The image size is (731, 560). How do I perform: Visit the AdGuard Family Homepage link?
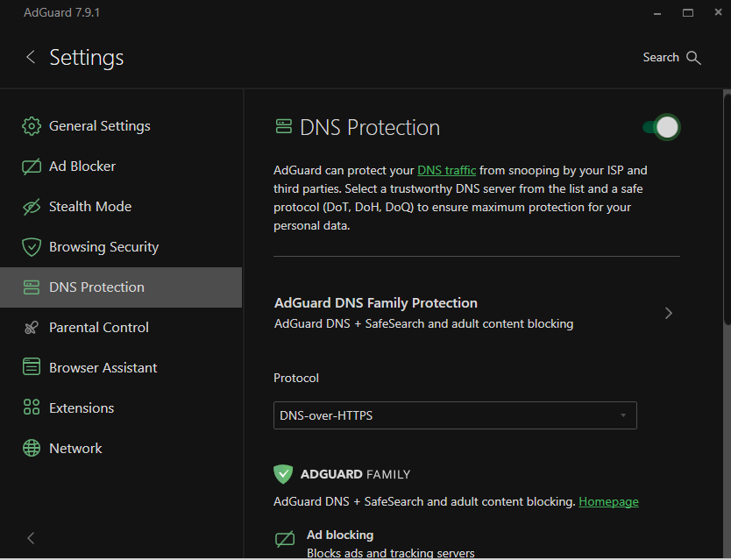608,502
